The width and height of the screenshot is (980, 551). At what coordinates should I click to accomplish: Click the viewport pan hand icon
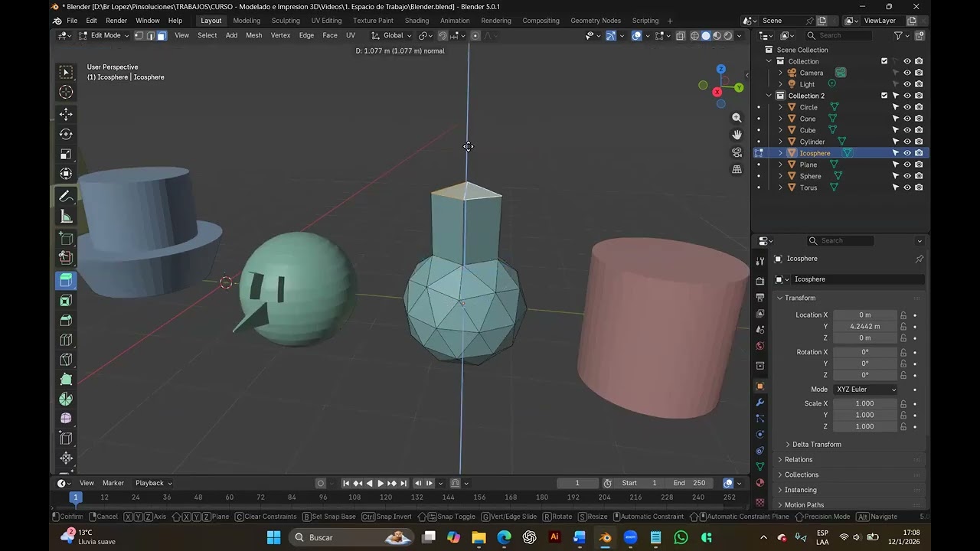[737, 135]
